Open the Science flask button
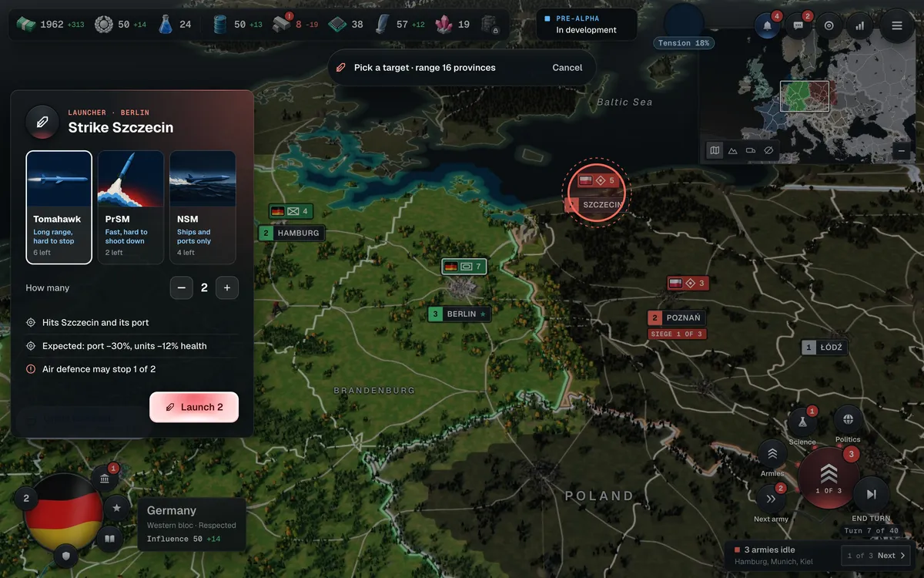This screenshot has width=924, height=578. coord(802,422)
